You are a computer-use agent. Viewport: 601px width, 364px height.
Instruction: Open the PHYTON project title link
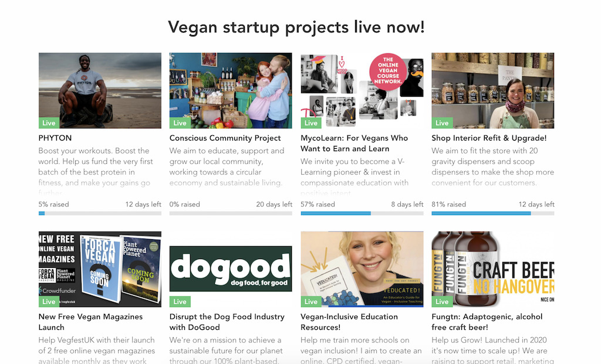coord(55,138)
